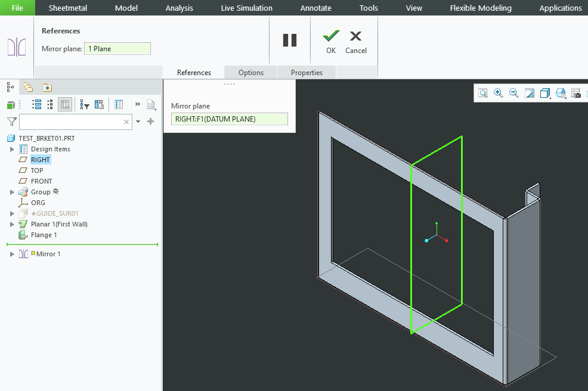Image resolution: width=588 pixels, height=391 pixels.
Task: Click the collapse all tree rows icon
Action: coord(50,104)
